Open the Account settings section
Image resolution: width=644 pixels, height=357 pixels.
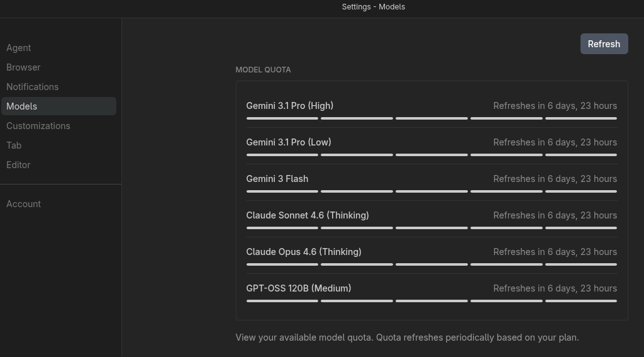coord(23,204)
